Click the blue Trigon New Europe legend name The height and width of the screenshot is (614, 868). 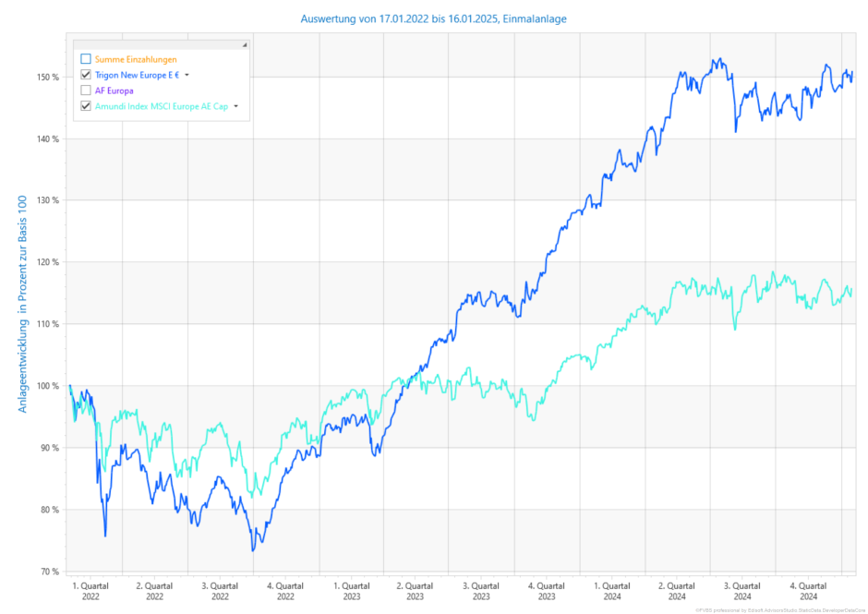(x=137, y=75)
